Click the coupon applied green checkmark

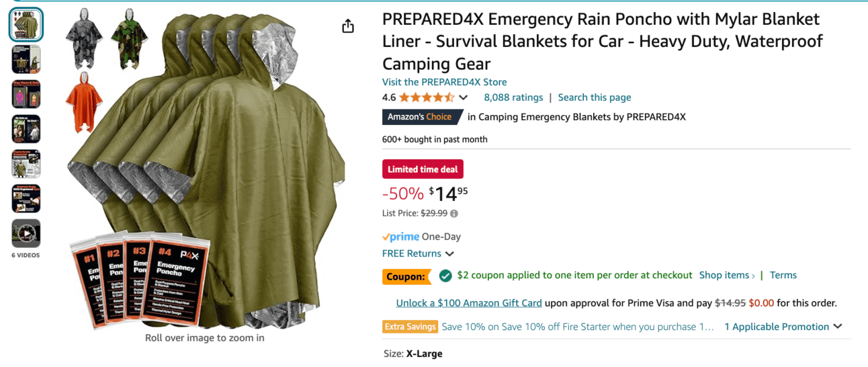(x=445, y=276)
